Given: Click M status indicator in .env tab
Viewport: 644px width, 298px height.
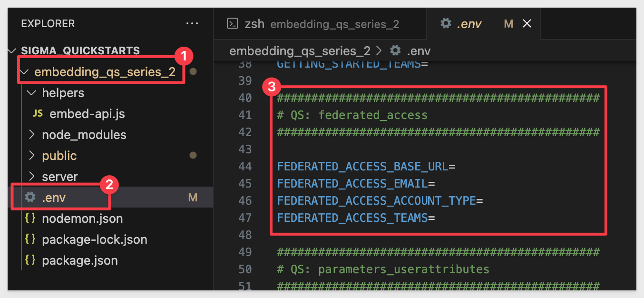Looking at the screenshot, I should click(x=508, y=24).
